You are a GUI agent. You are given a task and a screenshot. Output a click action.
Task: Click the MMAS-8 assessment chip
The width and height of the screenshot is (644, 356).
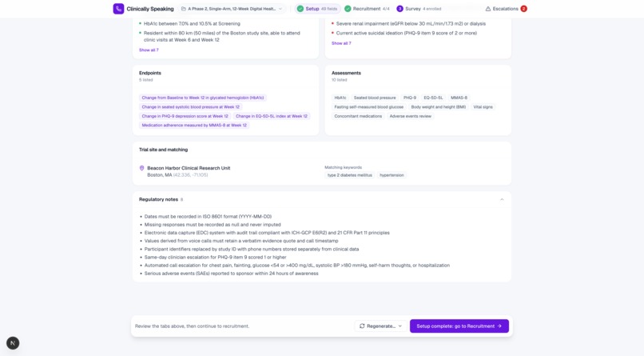[459, 98]
